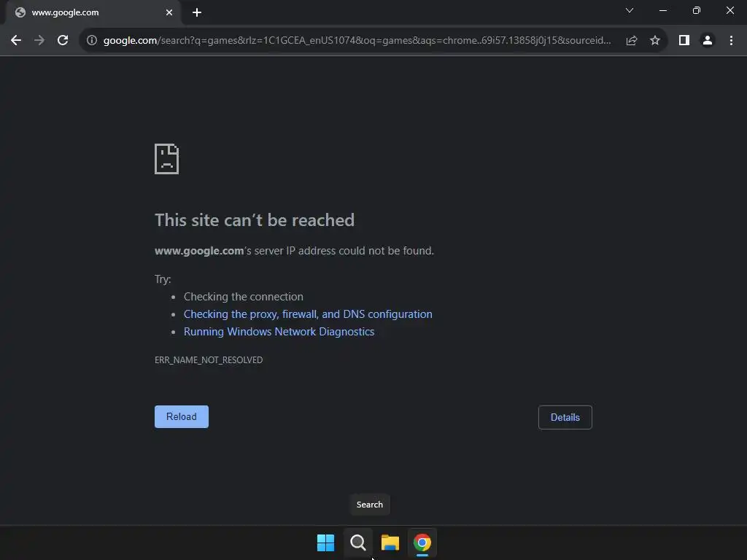Click the Details button
This screenshot has height=560, width=747.
[x=565, y=417]
